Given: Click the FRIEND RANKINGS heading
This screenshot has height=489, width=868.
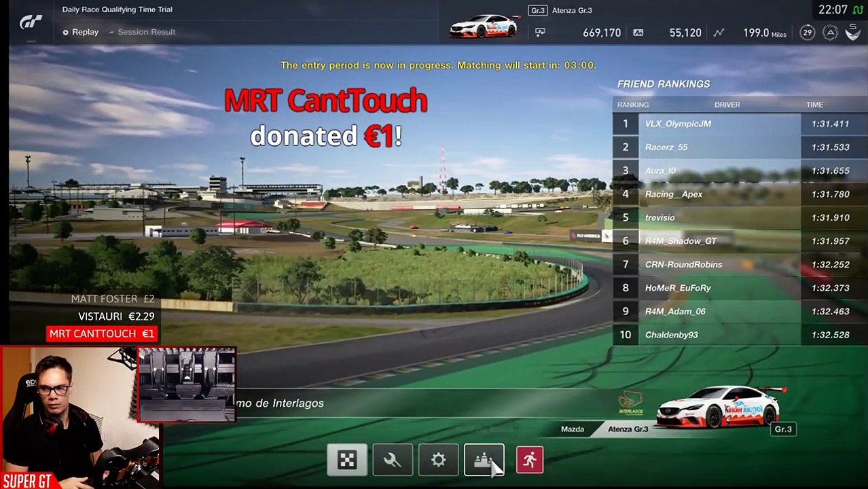Looking at the screenshot, I should (664, 84).
